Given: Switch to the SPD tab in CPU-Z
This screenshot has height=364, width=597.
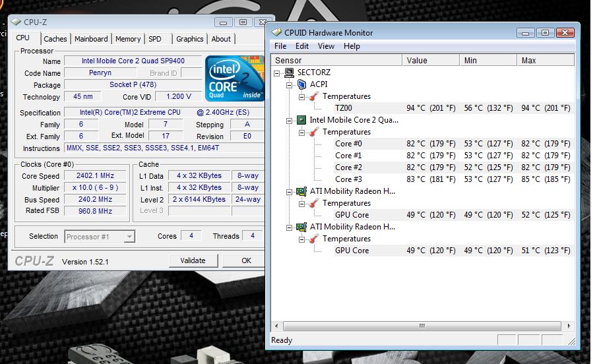Looking at the screenshot, I should [x=155, y=39].
